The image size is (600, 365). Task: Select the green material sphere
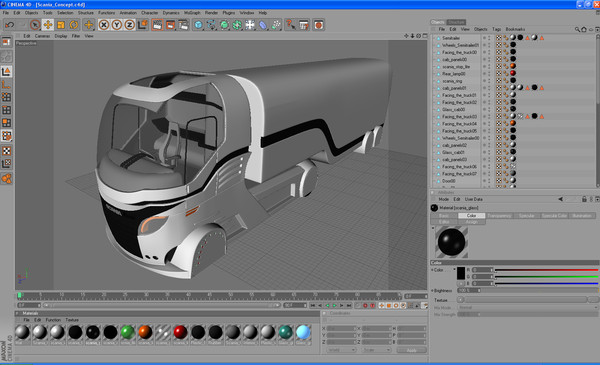127,332
